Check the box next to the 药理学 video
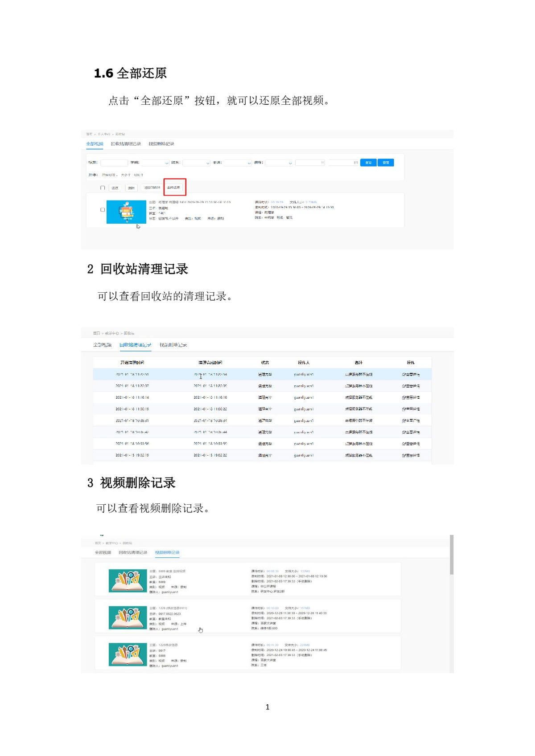 coord(103,209)
